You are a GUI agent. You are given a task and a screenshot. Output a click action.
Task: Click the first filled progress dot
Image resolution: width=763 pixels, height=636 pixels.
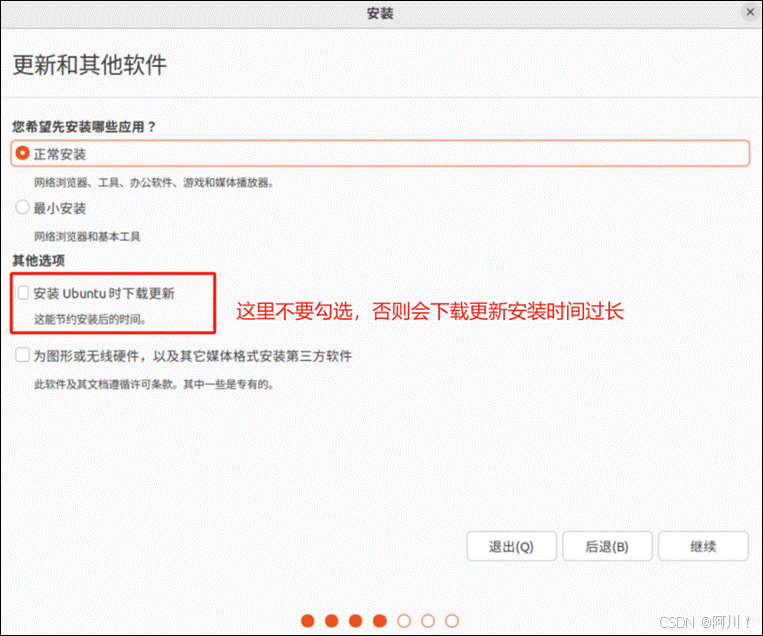point(308,621)
